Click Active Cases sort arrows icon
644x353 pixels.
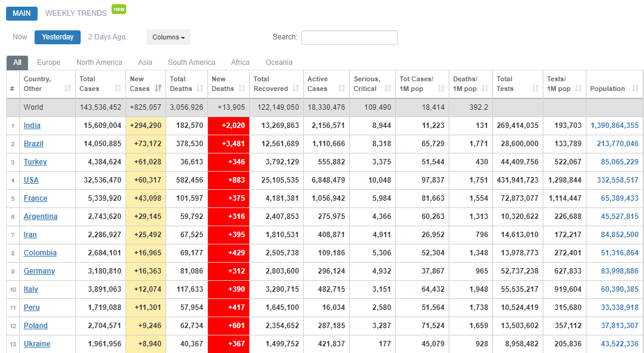click(341, 89)
